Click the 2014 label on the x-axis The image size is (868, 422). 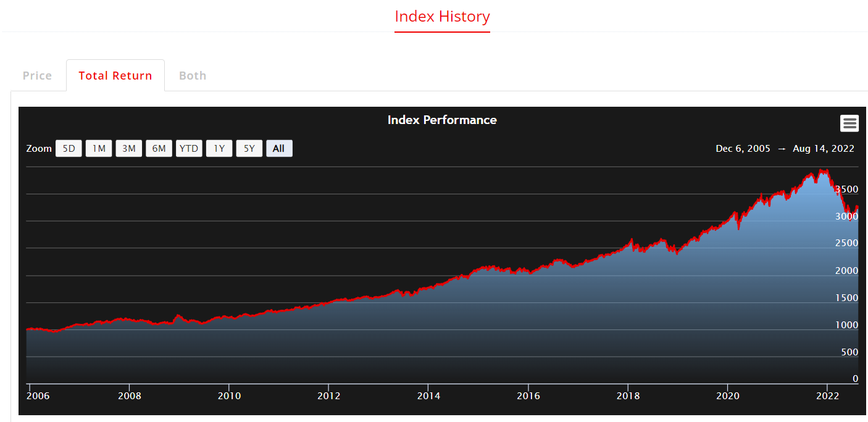click(428, 396)
